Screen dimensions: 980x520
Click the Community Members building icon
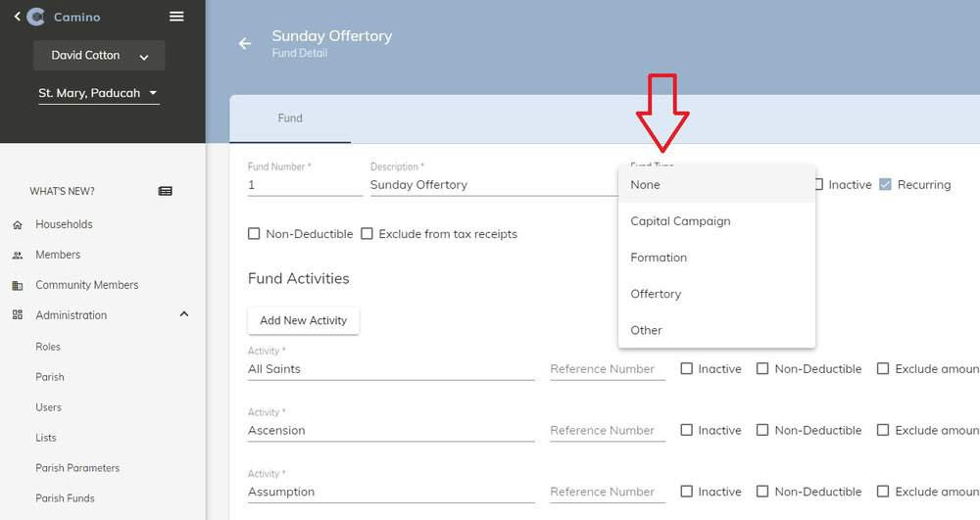click(18, 285)
